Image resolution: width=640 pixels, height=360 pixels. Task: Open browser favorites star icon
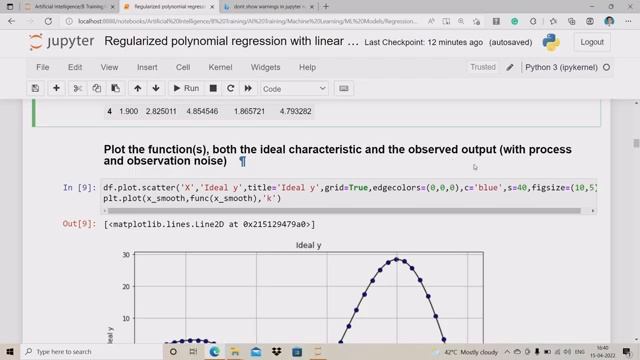pyautogui.click(x=553, y=21)
